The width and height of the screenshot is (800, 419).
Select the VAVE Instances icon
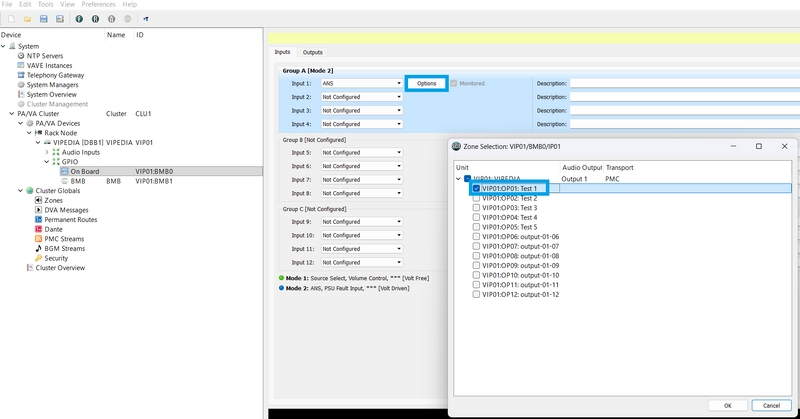point(21,65)
